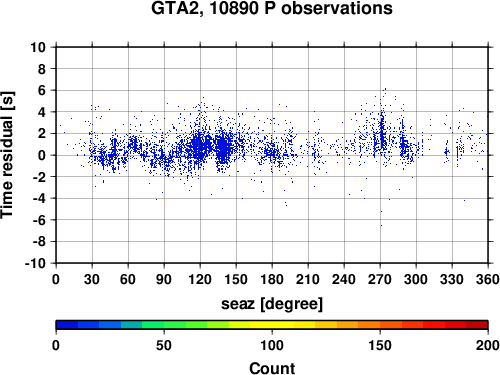This screenshot has width=500, height=375.
Task: Click the colorbar tick label '100'
Action: click(272, 345)
